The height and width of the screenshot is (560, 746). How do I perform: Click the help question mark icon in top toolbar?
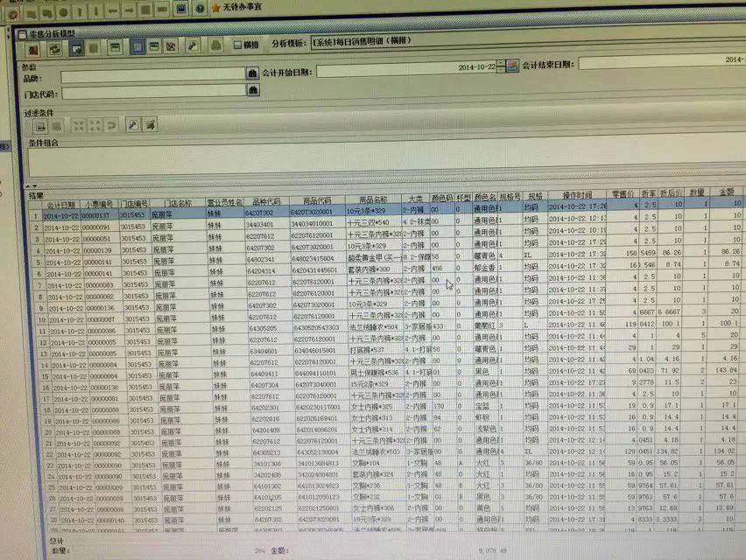[x=201, y=8]
